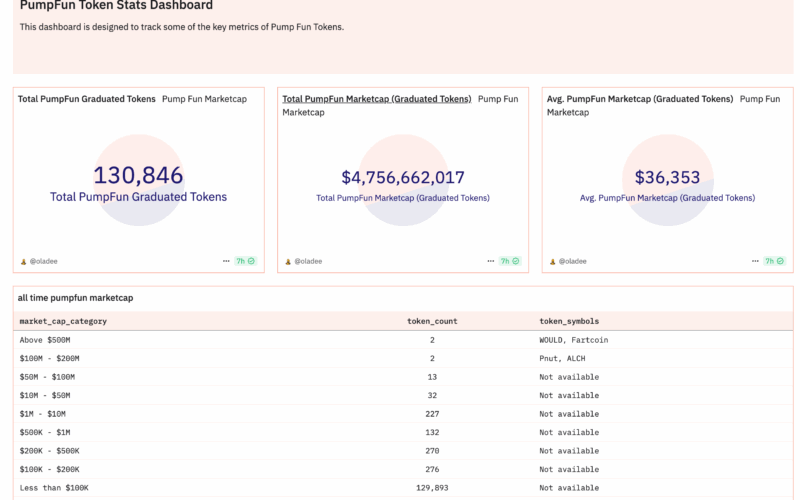Select the Less than $100K category cell
This screenshot has width=800, height=500.
point(54,488)
